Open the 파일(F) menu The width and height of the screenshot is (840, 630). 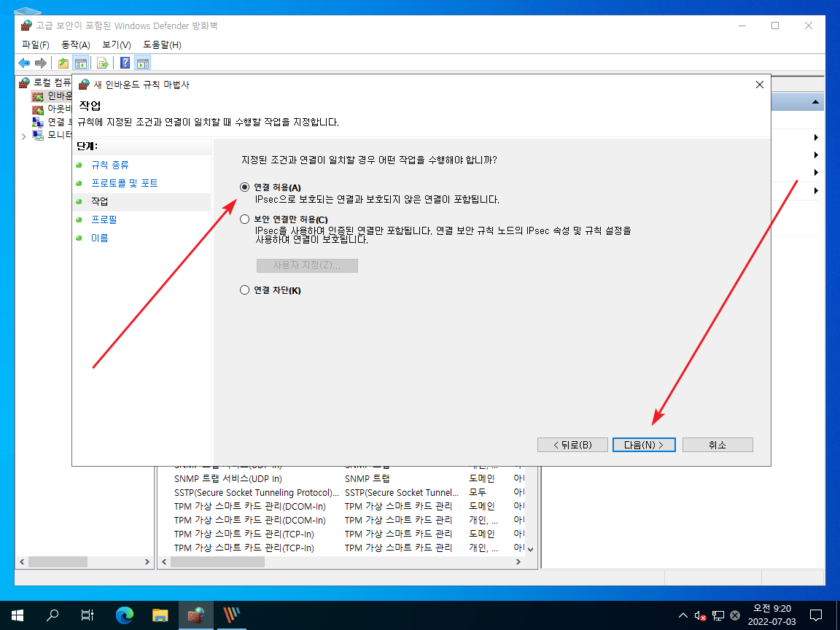35,45
